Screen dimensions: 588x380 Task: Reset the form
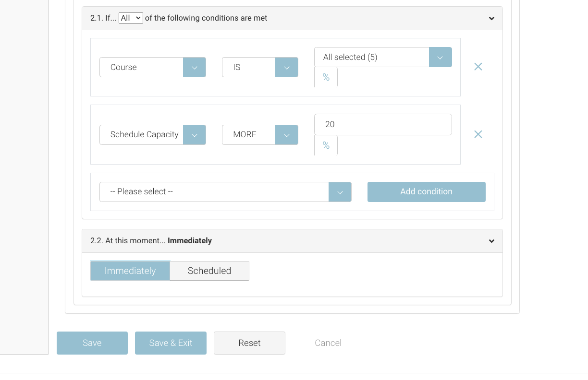click(249, 343)
